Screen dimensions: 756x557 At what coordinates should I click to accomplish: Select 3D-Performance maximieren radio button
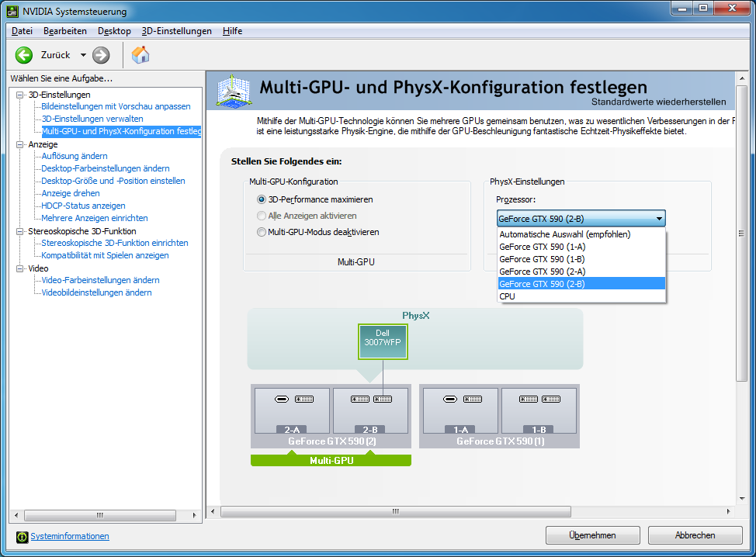coord(262,199)
